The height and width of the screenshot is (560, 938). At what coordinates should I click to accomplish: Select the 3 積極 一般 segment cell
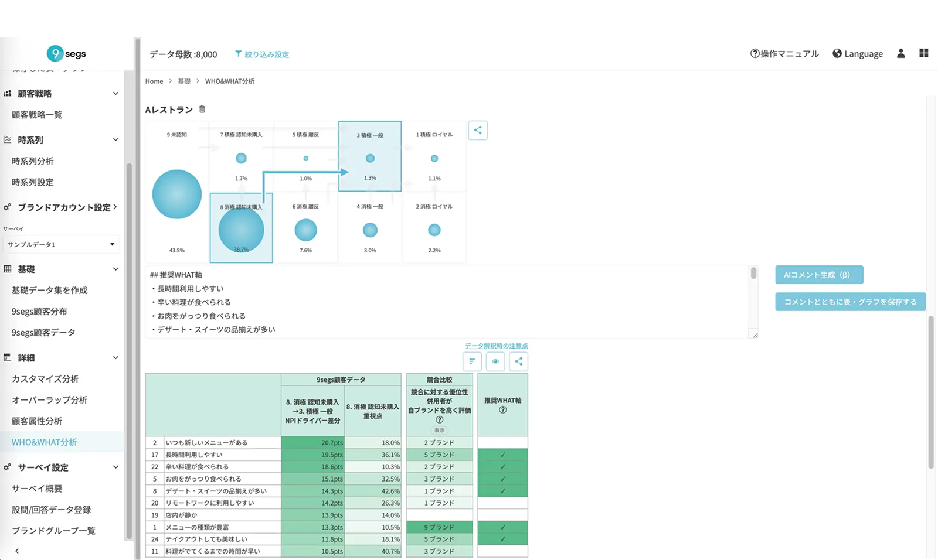pos(370,156)
